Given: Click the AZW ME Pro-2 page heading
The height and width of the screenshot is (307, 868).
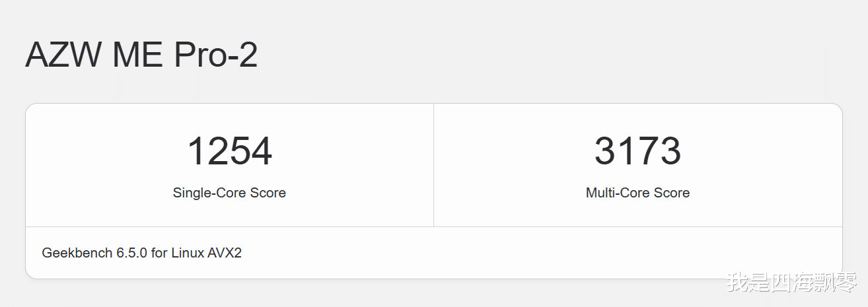Looking at the screenshot, I should (x=141, y=55).
